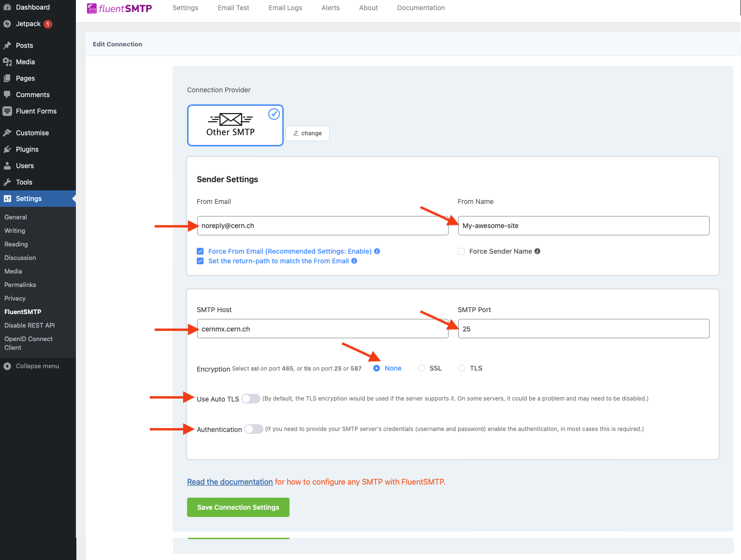The image size is (741, 560).
Task: Open Reading settings submenu item
Action: (x=16, y=244)
